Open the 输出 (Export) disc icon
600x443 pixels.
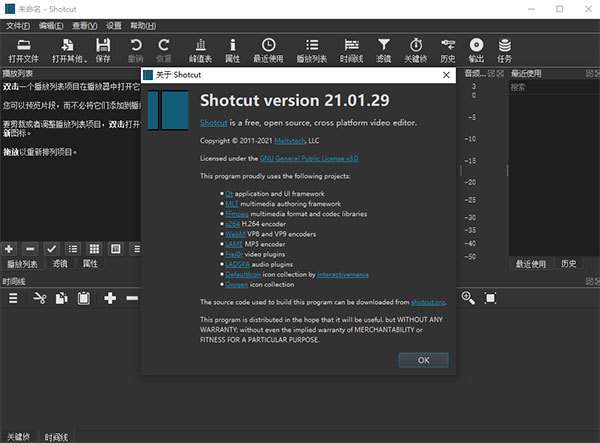(476, 50)
